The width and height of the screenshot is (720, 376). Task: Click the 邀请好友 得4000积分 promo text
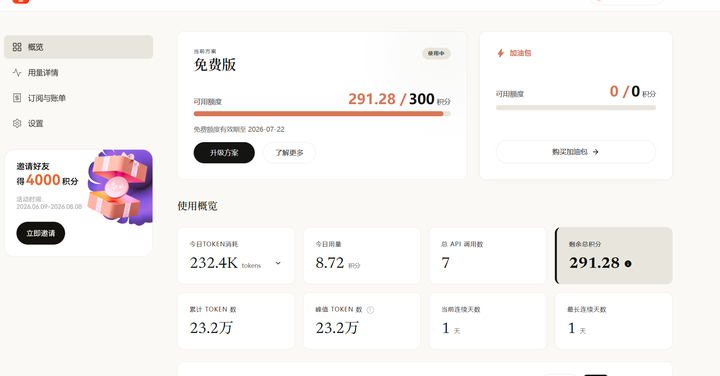(47, 174)
